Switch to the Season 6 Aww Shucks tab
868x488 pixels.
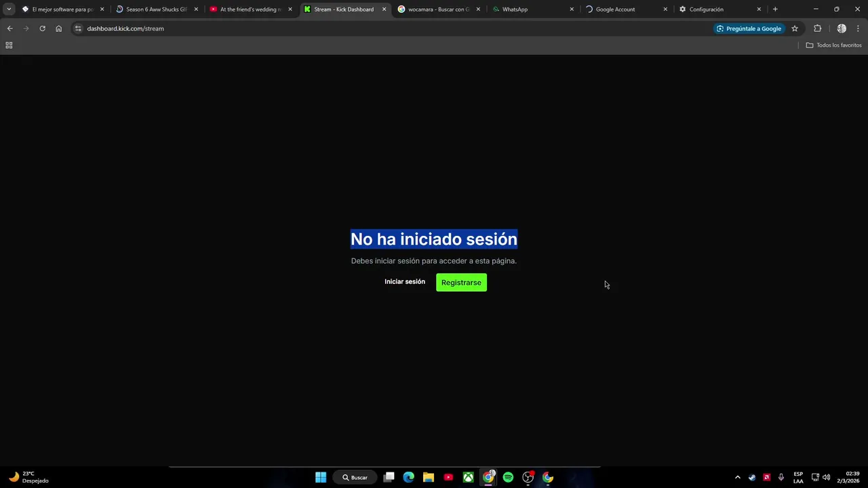pyautogui.click(x=157, y=9)
